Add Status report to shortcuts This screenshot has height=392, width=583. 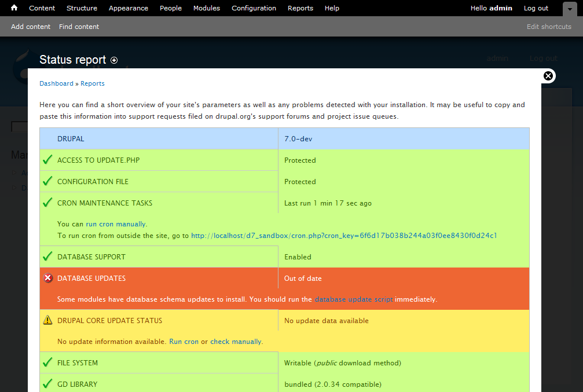point(114,60)
